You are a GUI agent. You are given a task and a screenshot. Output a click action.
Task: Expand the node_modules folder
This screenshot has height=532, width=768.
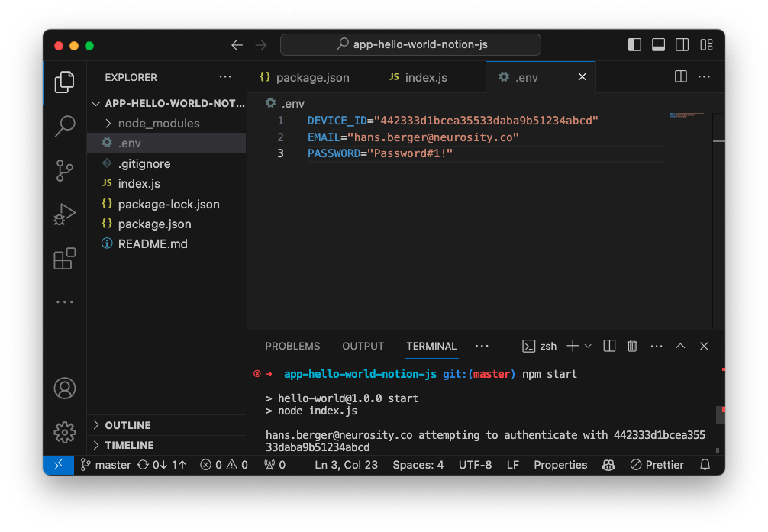click(158, 123)
